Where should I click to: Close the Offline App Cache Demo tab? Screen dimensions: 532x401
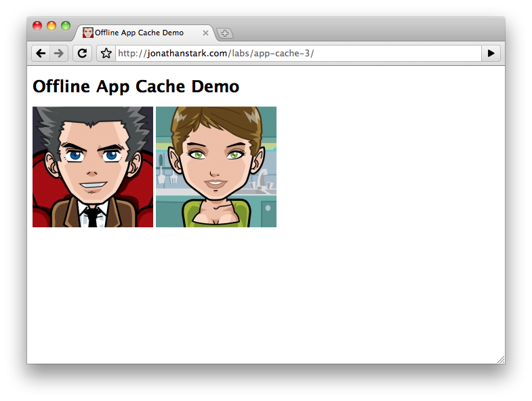205,33
